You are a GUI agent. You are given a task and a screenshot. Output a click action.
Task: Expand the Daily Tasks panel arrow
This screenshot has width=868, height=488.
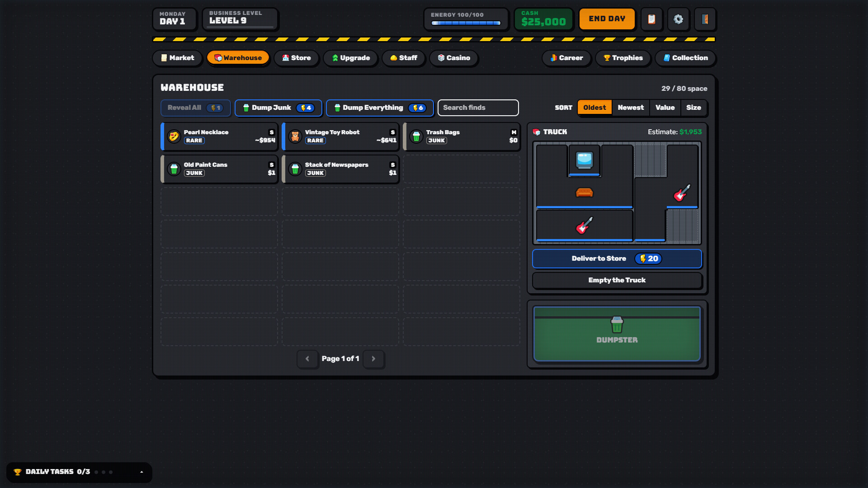pos(142,472)
